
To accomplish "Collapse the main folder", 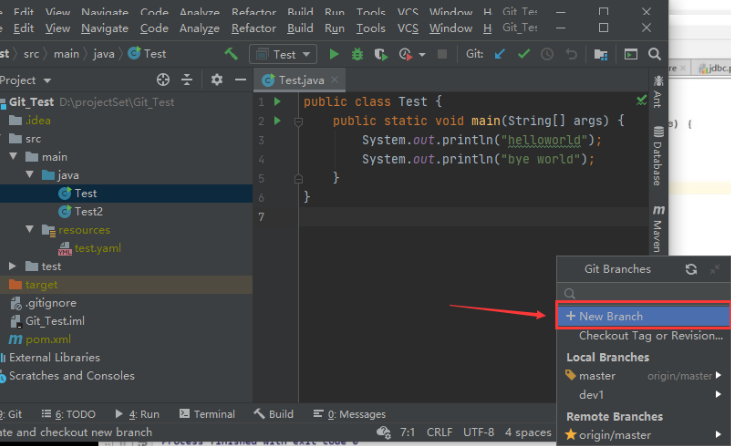I will pos(14,157).
